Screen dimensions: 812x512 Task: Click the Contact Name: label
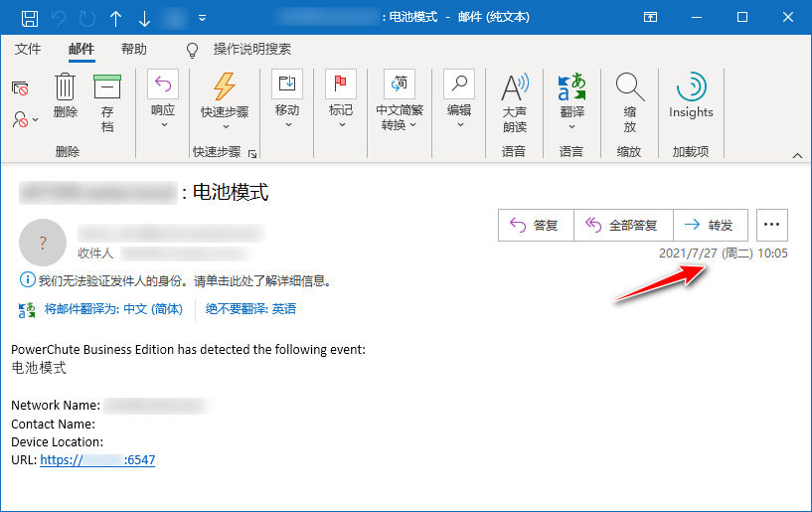click(53, 424)
